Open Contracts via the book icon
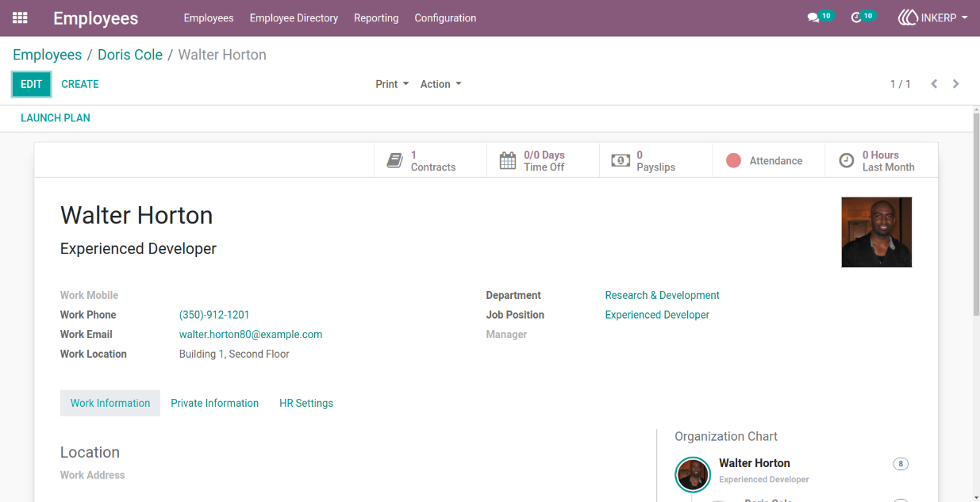 [x=394, y=161]
